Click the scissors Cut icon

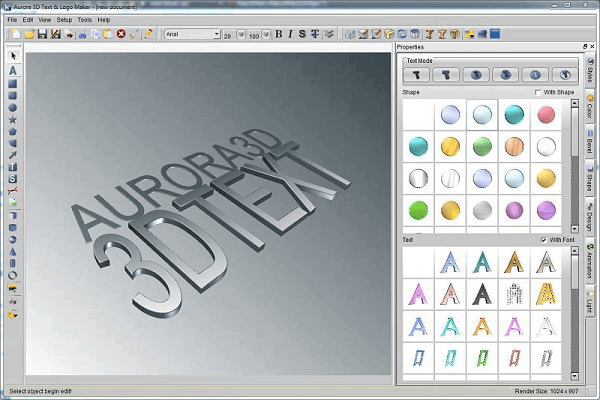point(83,34)
